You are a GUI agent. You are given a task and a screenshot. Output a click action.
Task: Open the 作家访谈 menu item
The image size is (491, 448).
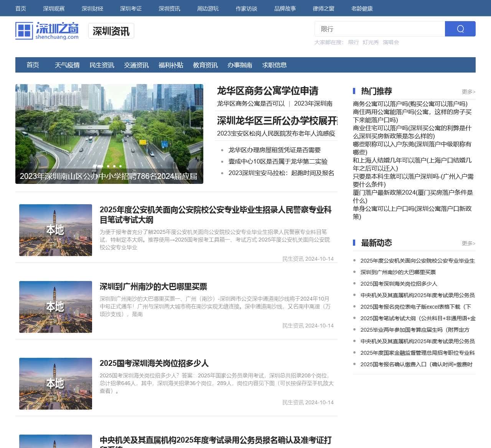pyautogui.click(x=246, y=8)
